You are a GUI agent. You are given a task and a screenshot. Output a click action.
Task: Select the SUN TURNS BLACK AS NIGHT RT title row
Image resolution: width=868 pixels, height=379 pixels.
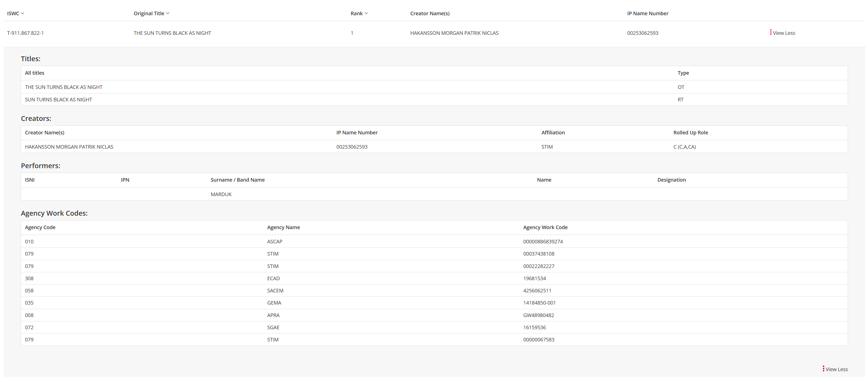tap(58, 100)
